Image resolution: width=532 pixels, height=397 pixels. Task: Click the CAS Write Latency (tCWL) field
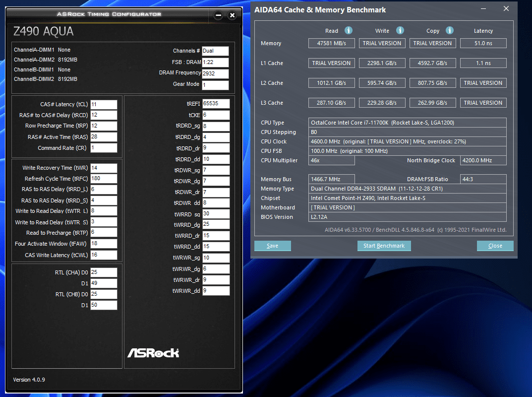(104, 255)
